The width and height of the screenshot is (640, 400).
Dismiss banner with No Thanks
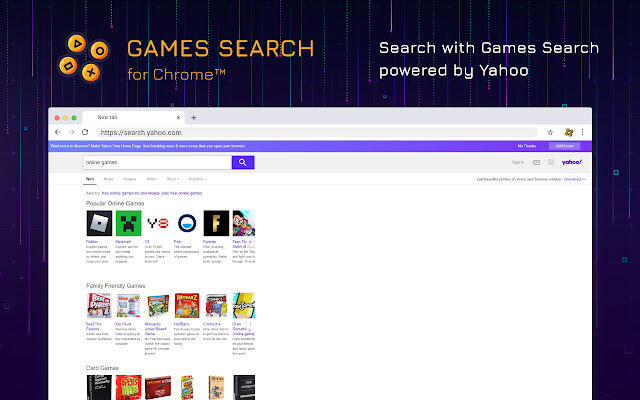527,146
